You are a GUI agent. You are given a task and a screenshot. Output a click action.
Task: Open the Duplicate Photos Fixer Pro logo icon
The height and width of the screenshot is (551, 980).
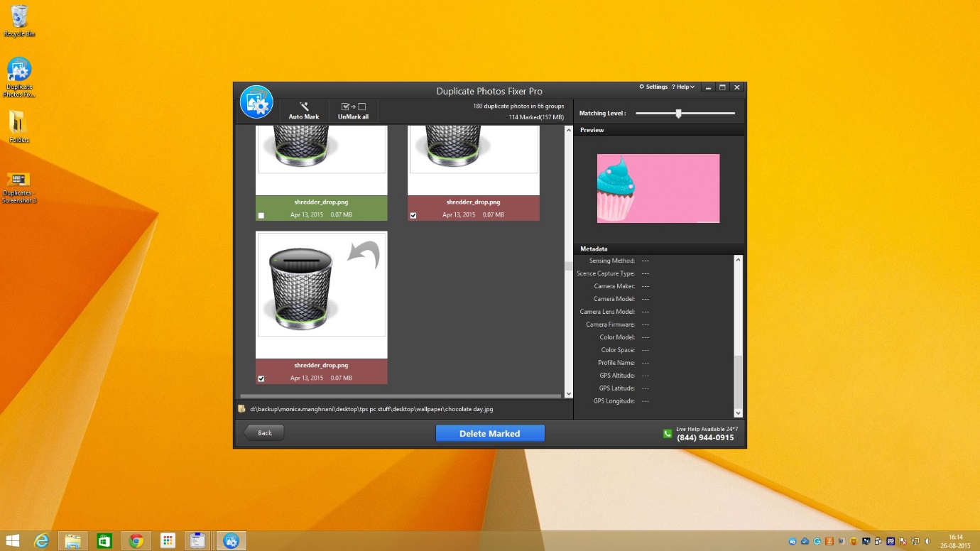[256, 101]
